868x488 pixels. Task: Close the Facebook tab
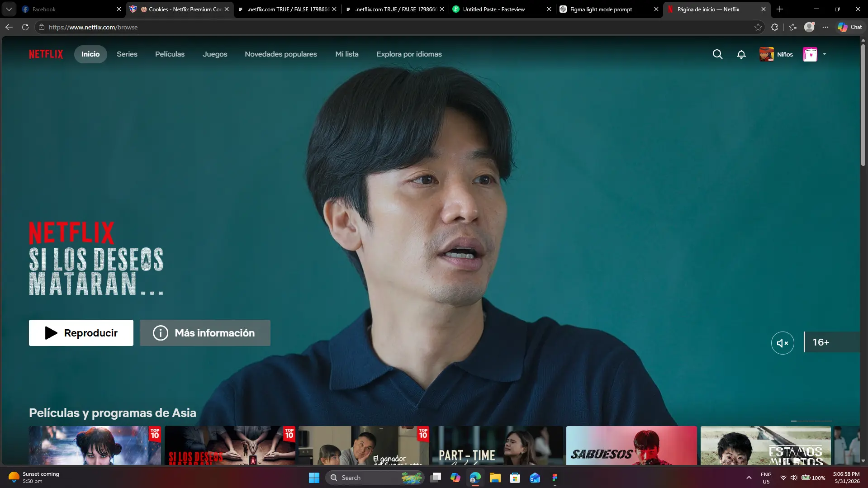click(119, 9)
